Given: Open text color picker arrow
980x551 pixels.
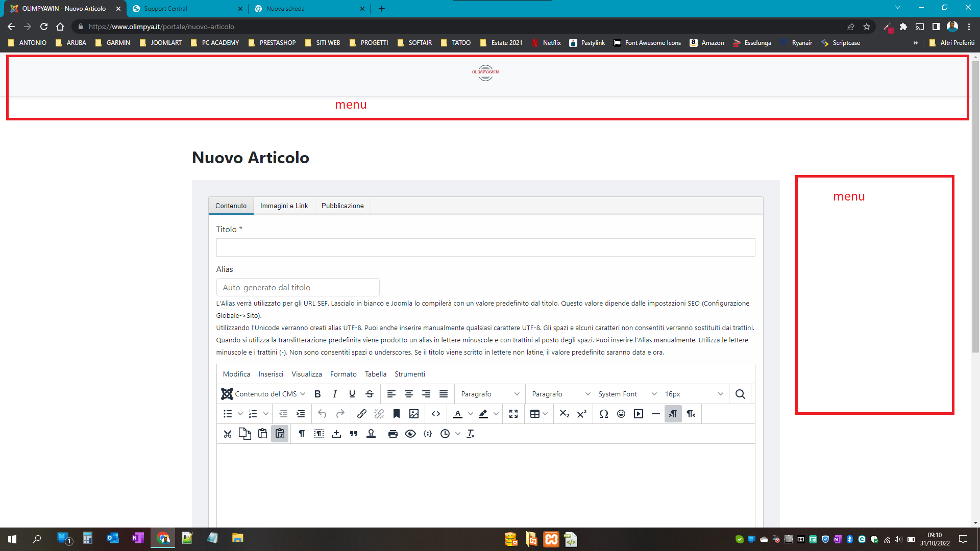Looking at the screenshot, I should point(471,414).
